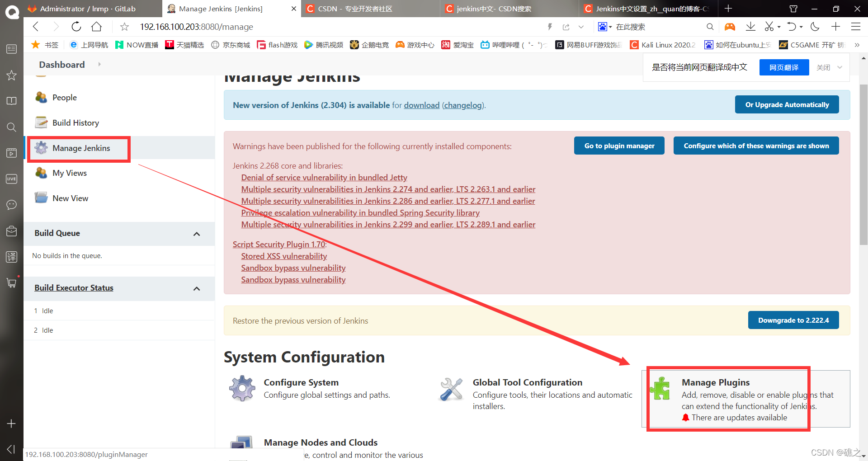This screenshot has width=868, height=461.
Task: Open the browser main menu icon
Action: tap(856, 27)
